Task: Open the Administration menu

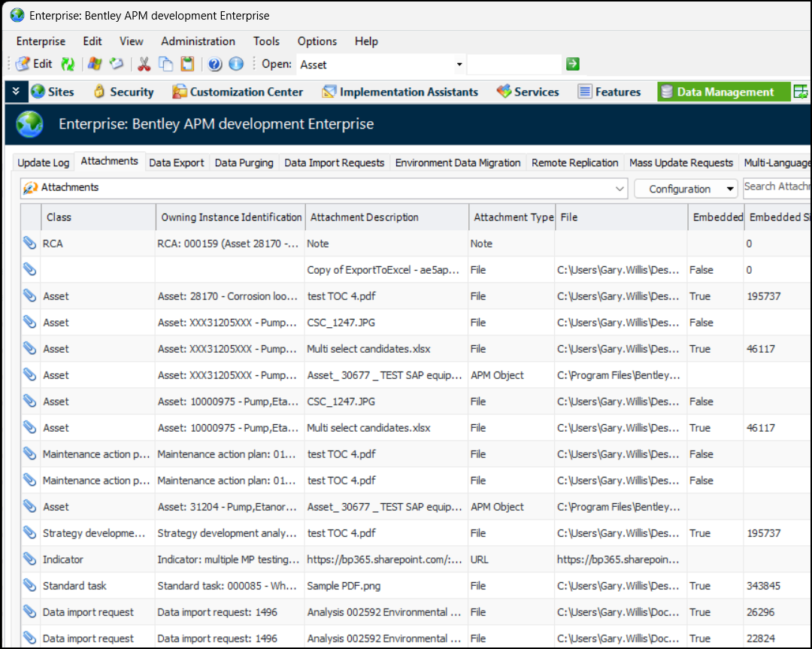Action: point(198,41)
